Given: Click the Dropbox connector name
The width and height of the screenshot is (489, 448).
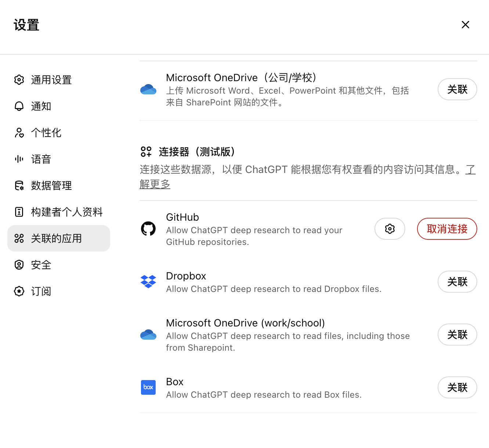Looking at the screenshot, I should coord(186,276).
